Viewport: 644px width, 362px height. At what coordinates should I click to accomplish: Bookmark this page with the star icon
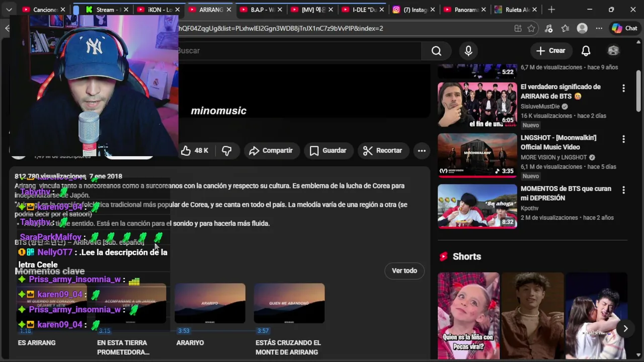[x=531, y=28]
